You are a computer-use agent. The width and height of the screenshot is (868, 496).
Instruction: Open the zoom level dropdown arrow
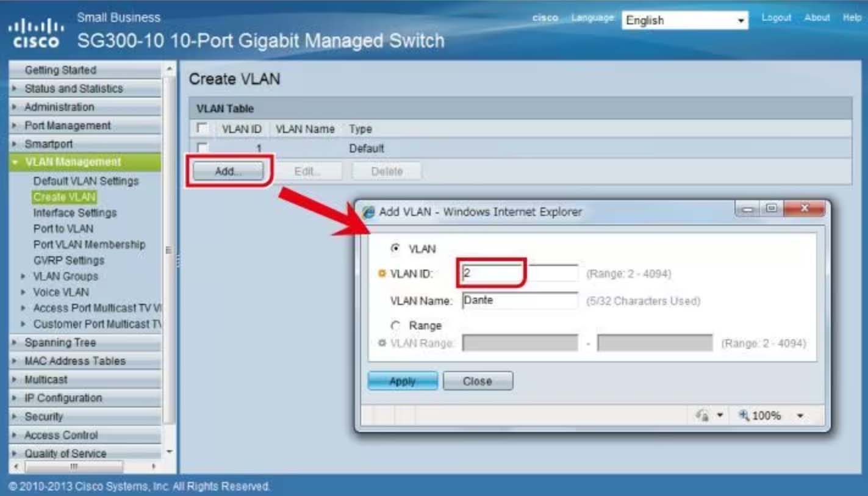click(x=800, y=416)
